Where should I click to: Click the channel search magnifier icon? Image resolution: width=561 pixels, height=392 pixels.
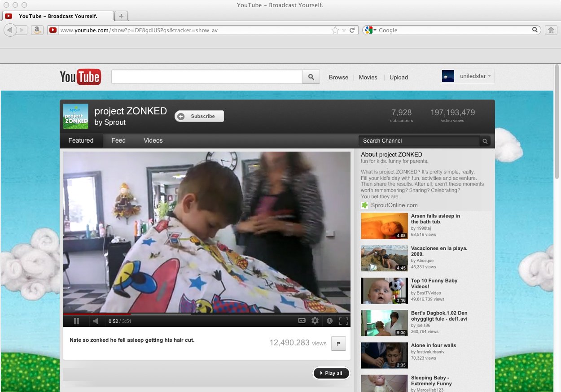click(x=485, y=141)
